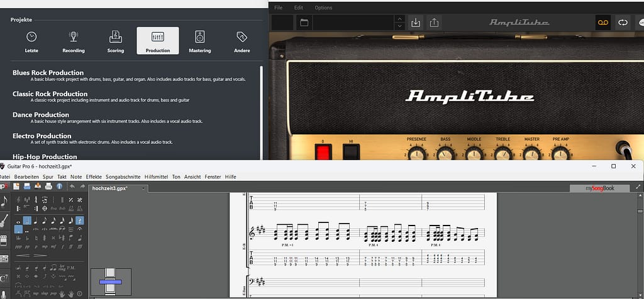Open the chord C7 panel in Guitar Pro sidebar
Image resolution: width=644 pixels, height=299 pixels.
[4, 279]
